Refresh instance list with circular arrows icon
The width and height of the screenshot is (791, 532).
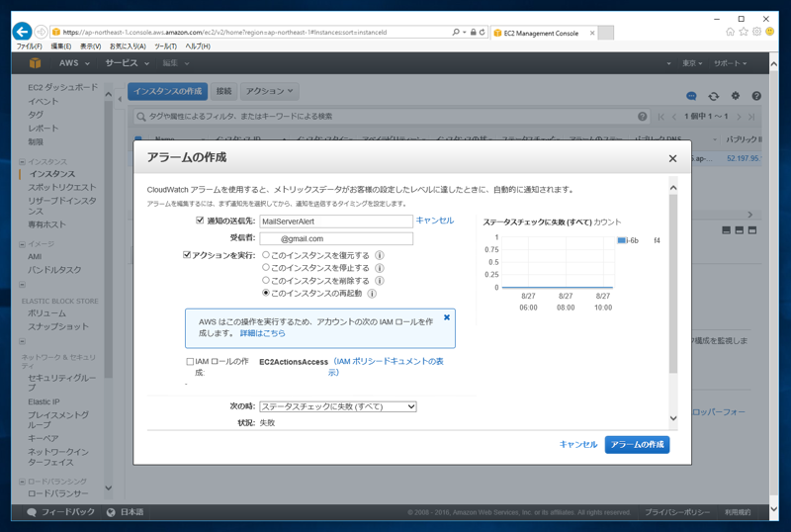click(713, 96)
